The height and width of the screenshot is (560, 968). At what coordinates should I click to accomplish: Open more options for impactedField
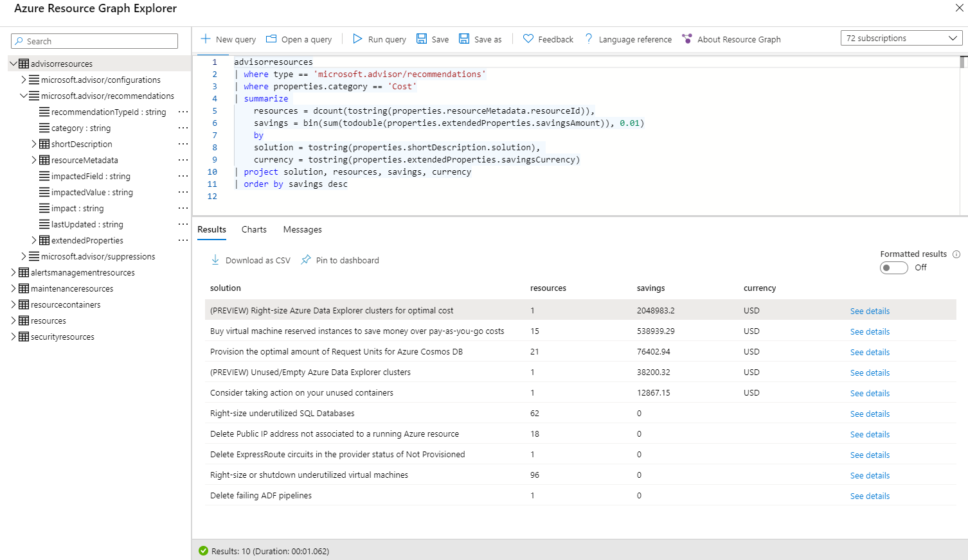tap(183, 176)
